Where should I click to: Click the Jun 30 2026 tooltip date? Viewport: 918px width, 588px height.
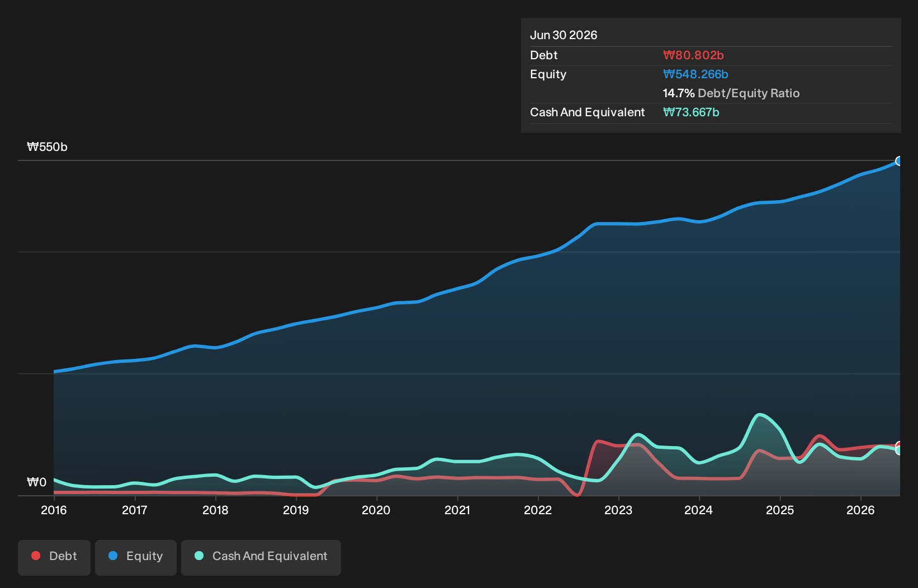(564, 35)
